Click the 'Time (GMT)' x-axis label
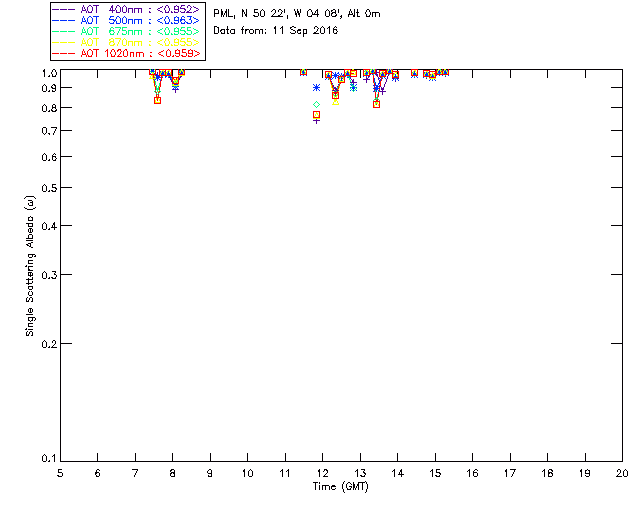The width and height of the screenshot is (640, 512). (341, 487)
